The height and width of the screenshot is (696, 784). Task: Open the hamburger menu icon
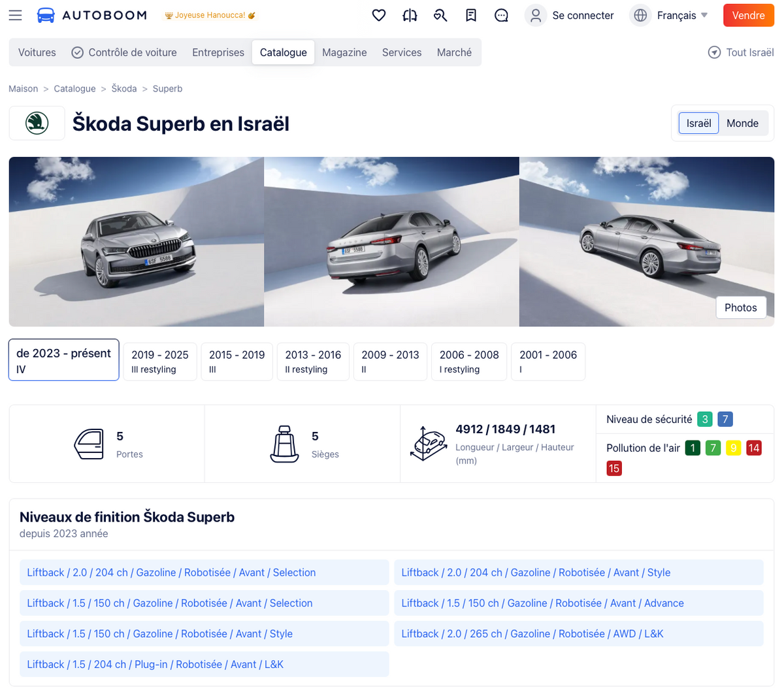(x=15, y=15)
